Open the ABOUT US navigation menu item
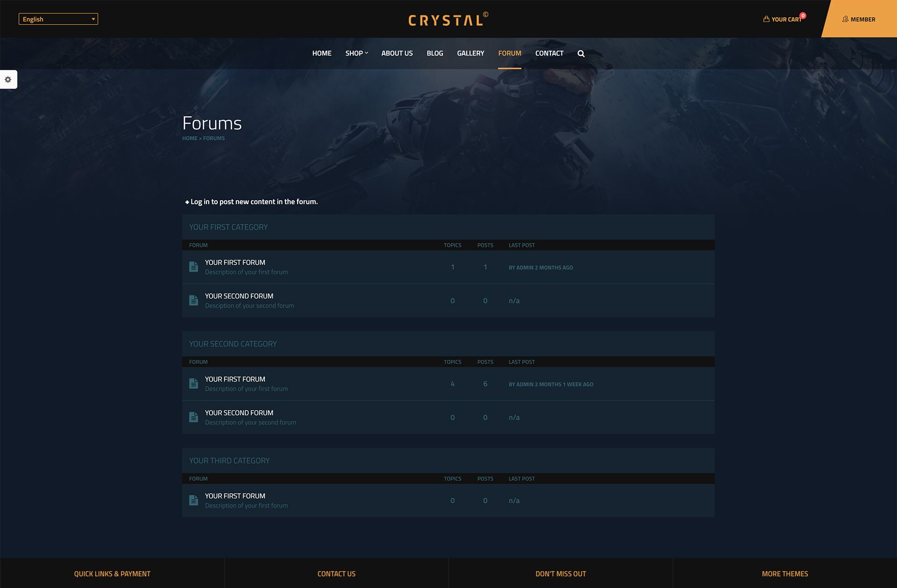897x588 pixels. point(397,53)
